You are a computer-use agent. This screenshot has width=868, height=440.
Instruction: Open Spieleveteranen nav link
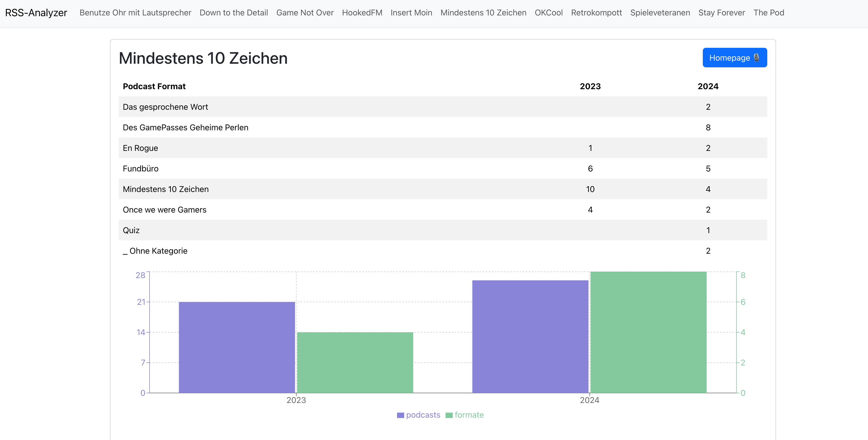[660, 13]
